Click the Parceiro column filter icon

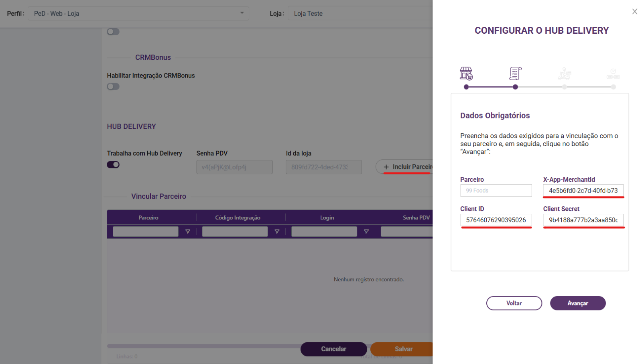click(187, 232)
